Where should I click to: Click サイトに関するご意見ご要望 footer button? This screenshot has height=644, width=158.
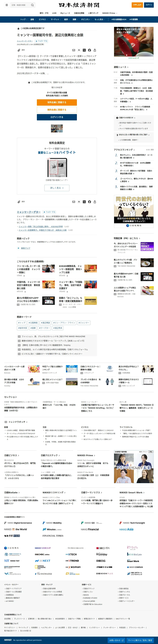pos(140,640)
